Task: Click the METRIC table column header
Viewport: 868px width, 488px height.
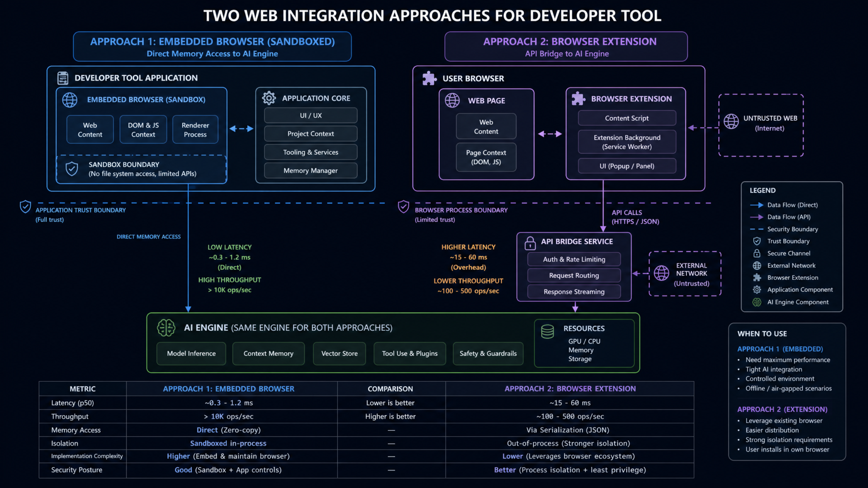Action: click(x=83, y=388)
